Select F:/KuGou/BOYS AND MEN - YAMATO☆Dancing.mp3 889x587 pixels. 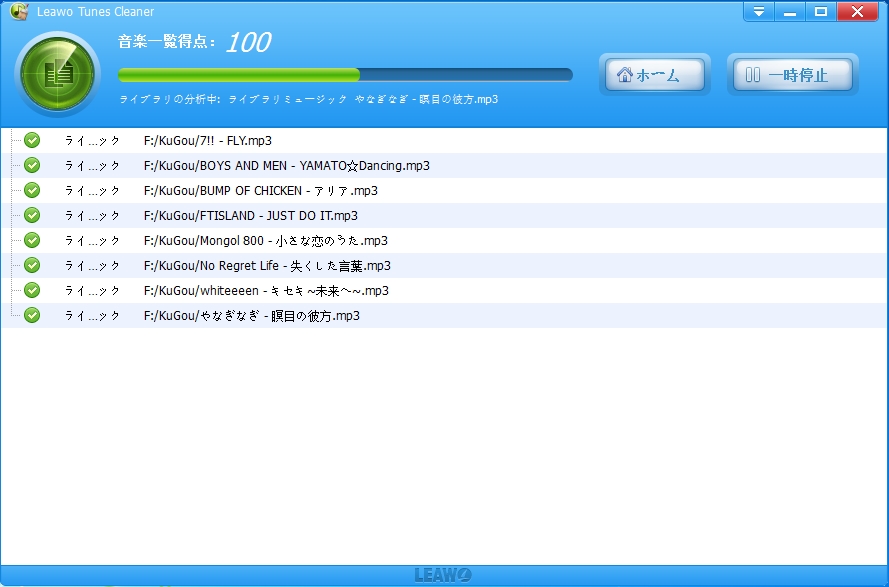click(287, 166)
